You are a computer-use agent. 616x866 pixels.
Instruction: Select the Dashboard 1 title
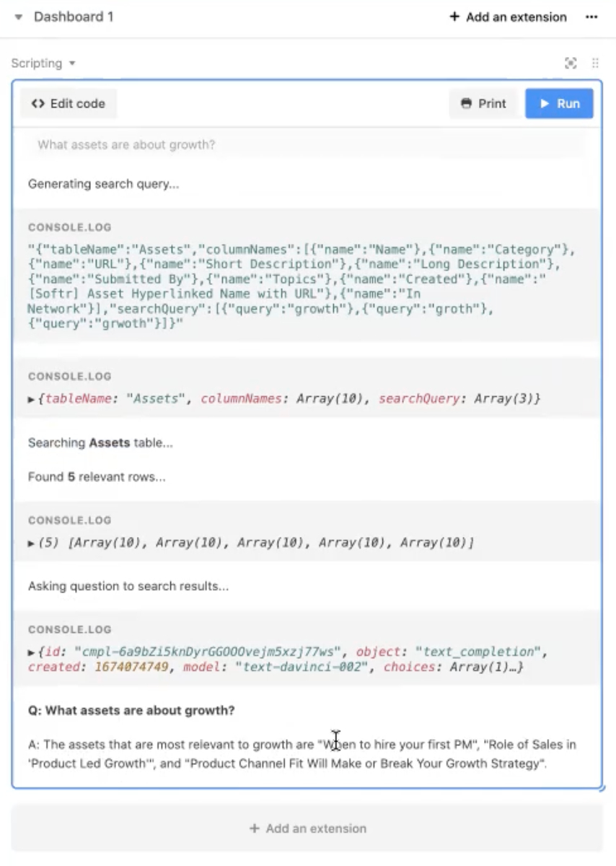[x=74, y=17]
